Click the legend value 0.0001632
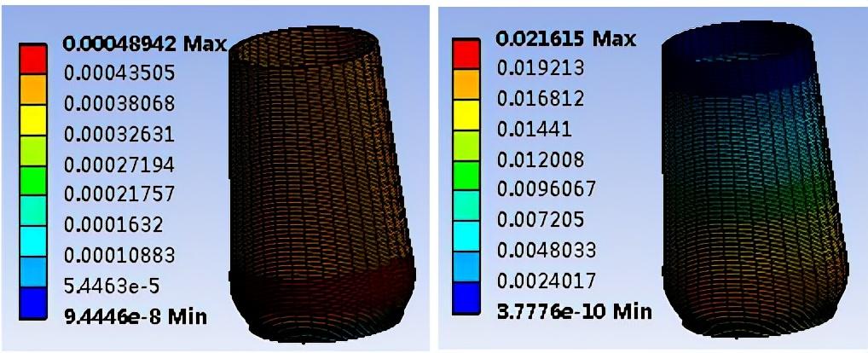Image resolution: width=868 pixels, height=353 pixels. 113,224
